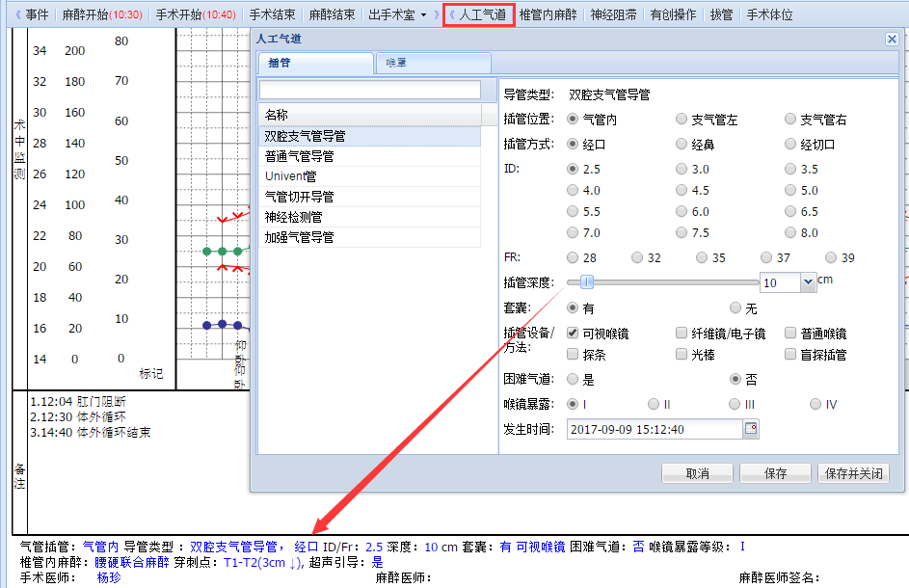Open the 手术体位 toolbar item
909x588 pixels.
(769, 15)
